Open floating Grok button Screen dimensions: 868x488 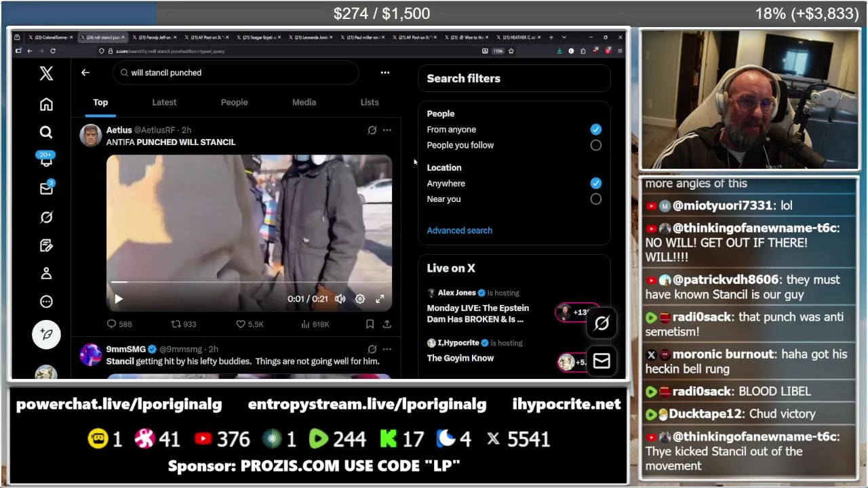601,324
